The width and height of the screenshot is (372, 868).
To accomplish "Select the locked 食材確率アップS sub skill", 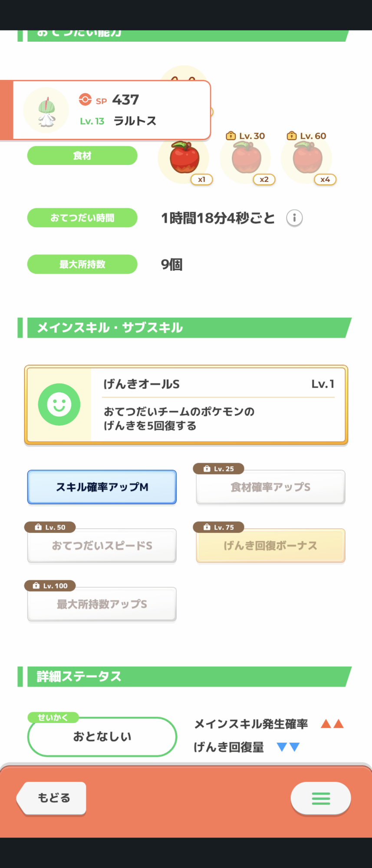I will pos(270,487).
